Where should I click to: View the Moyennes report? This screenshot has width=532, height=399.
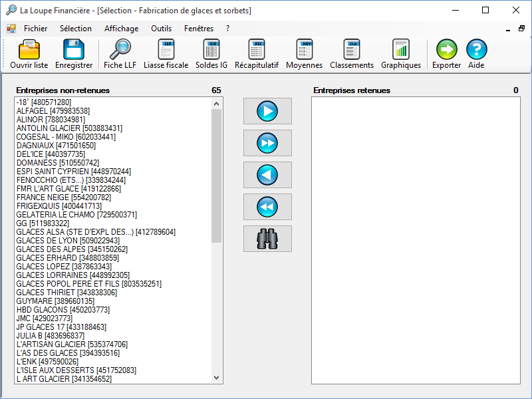pos(305,55)
